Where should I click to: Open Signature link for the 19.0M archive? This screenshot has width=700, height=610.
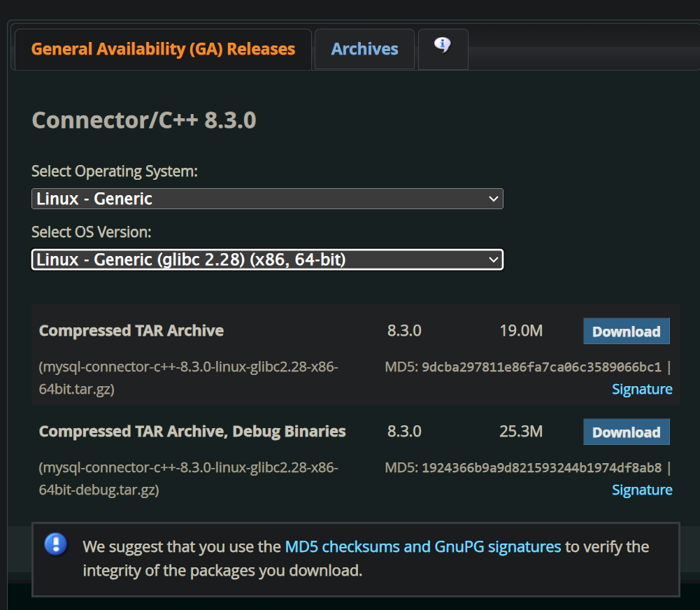pyautogui.click(x=641, y=389)
